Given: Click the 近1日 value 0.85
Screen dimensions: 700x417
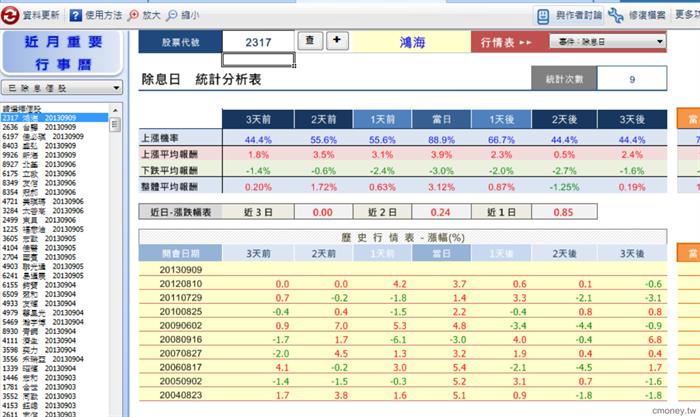Looking at the screenshot, I should (564, 213).
